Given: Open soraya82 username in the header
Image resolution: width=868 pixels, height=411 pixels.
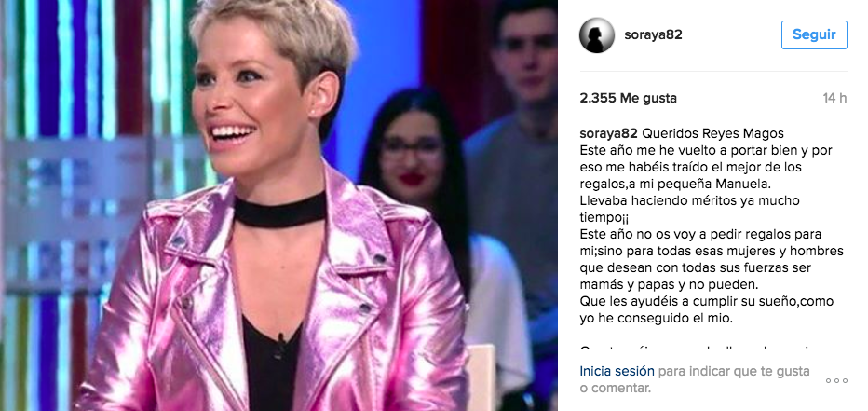Looking at the screenshot, I should pos(653,34).
